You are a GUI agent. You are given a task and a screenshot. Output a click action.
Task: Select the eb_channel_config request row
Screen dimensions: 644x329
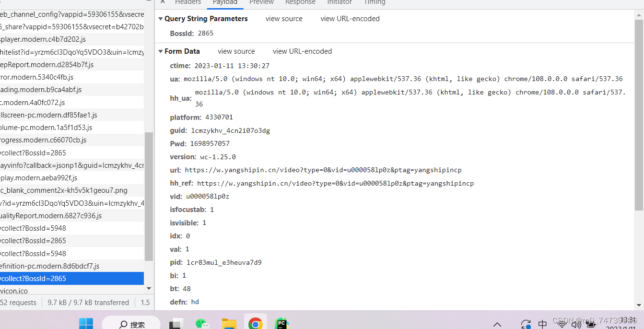pyautogui.click(x=72, y=14)
